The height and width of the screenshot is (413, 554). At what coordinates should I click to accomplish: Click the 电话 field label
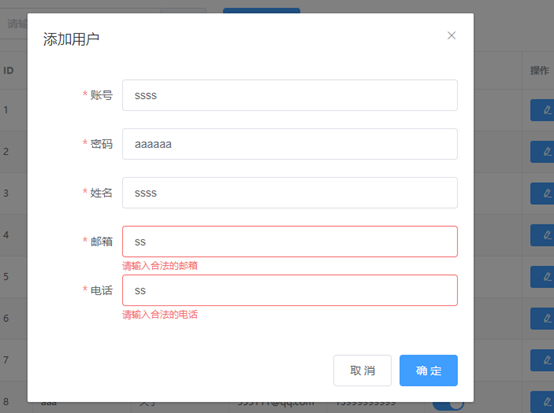pyautogui.click(x=101, y=290)
